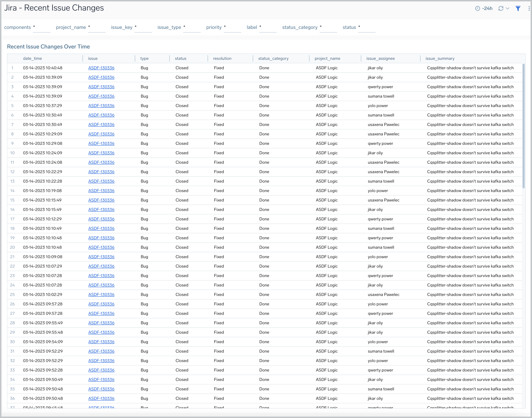Select timestamp 03-14-2023 10:37:29
Image resolution: width=532 pixels, height=418 pixels.
pyautogui.click(x=42, y=106)
